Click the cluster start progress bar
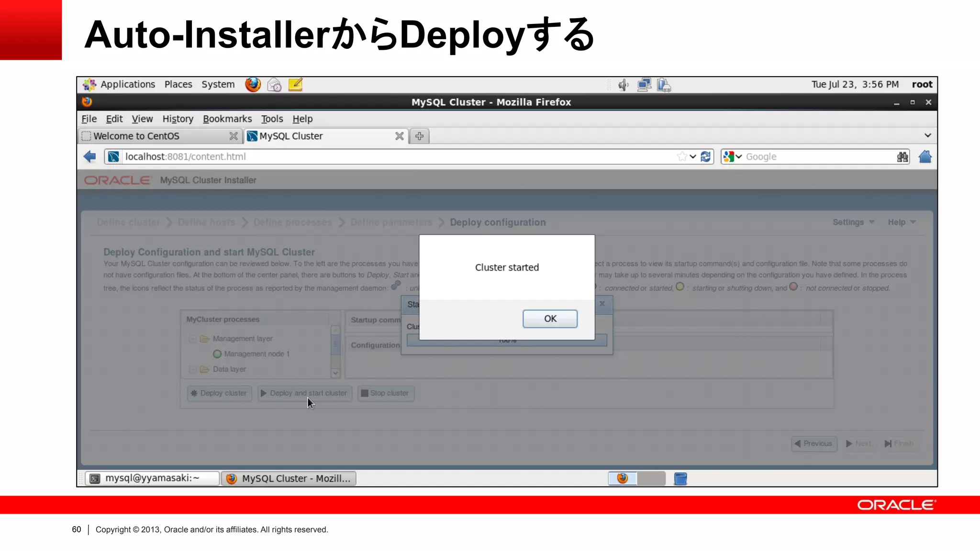Image resolution: width=980 pixels, height=551 pixels. [507, 341]
